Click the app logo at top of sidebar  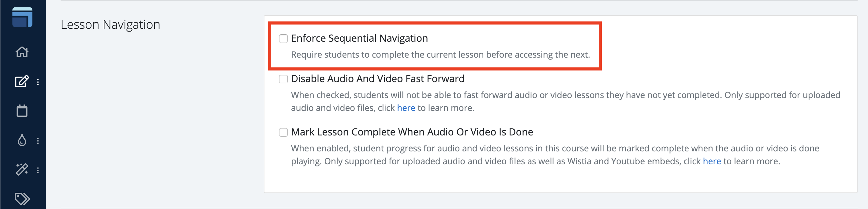click(22, 17)
